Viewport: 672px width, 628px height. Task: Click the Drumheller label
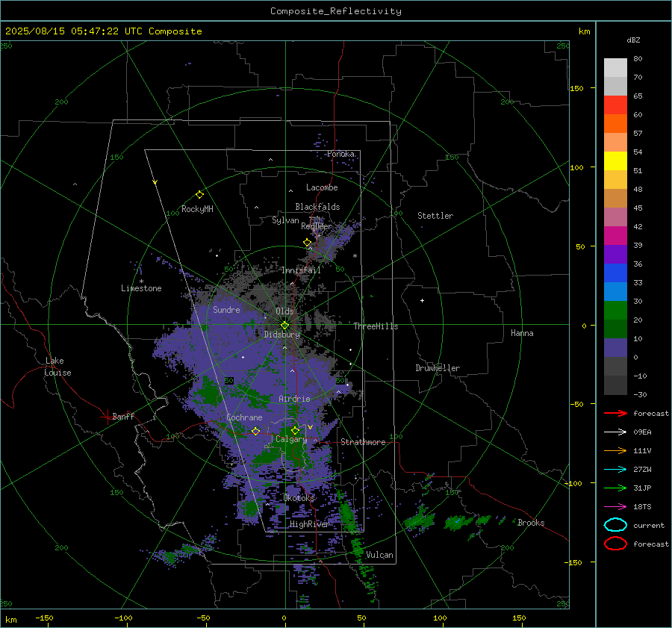[438, 368]
